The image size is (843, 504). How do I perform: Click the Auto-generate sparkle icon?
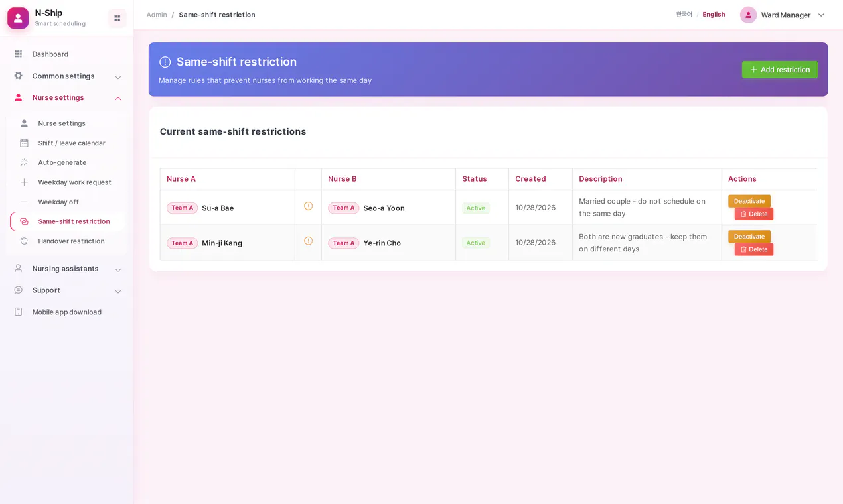24,162
